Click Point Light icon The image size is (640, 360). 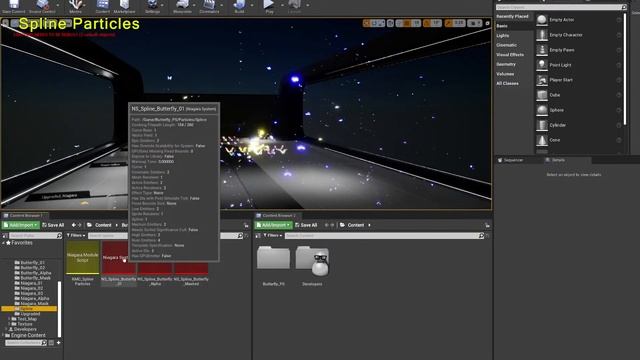542,65
